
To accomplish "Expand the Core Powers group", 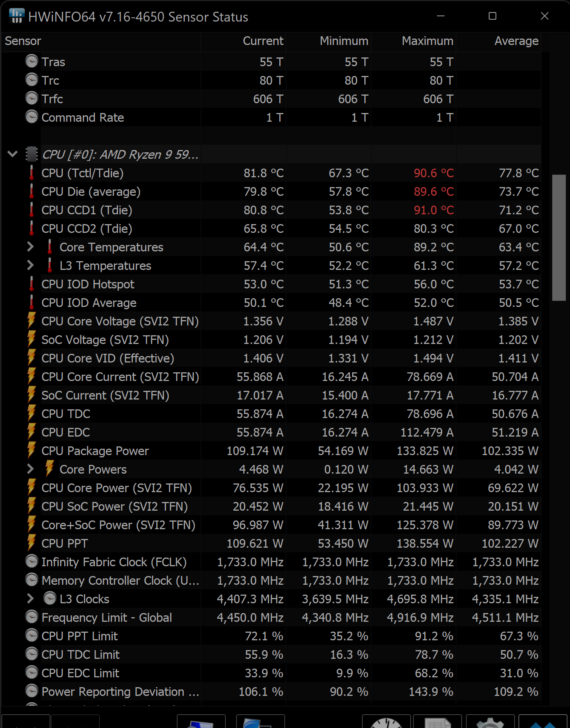I will click(30, 469).
